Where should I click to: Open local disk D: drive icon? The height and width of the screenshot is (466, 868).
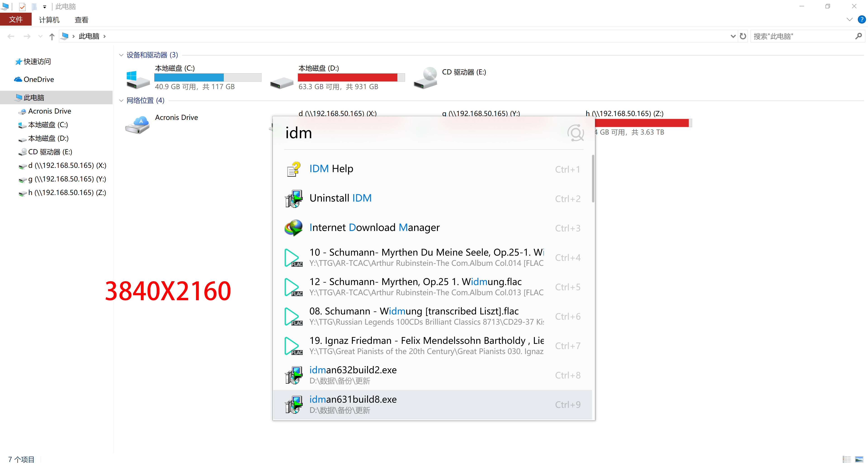282,83
